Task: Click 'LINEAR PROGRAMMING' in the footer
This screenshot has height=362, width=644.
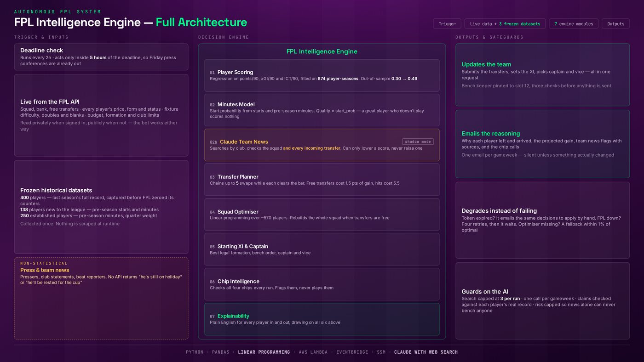Action: point(264,352)
